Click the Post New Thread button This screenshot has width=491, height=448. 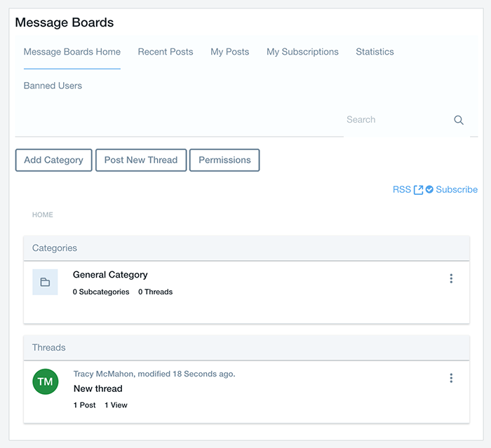(x=141, y=160)
